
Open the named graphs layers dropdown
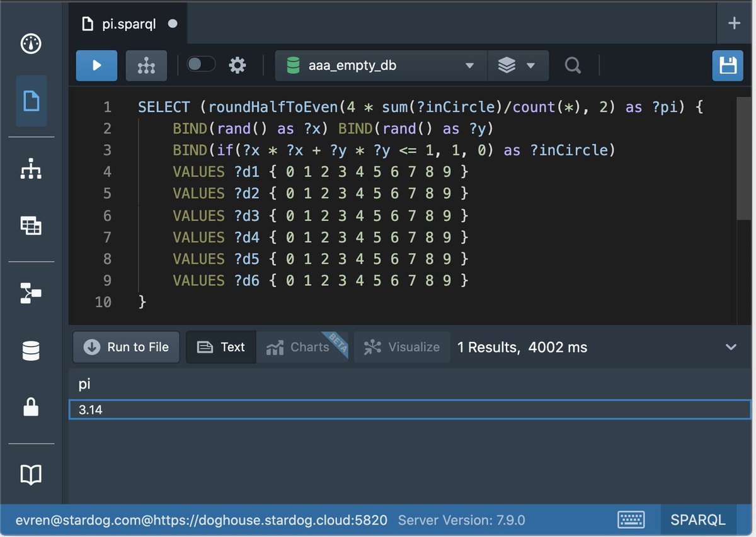point(518,65)
